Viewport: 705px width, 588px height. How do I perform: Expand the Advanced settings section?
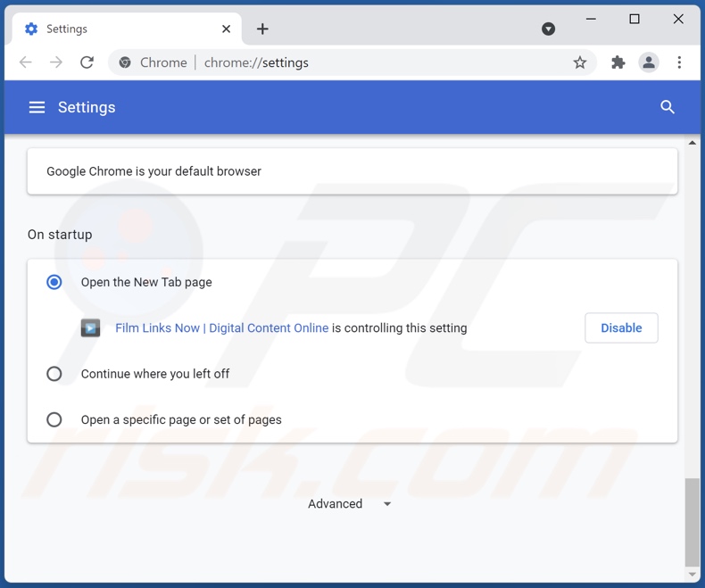pyautogui.click(x=349, y=503)
